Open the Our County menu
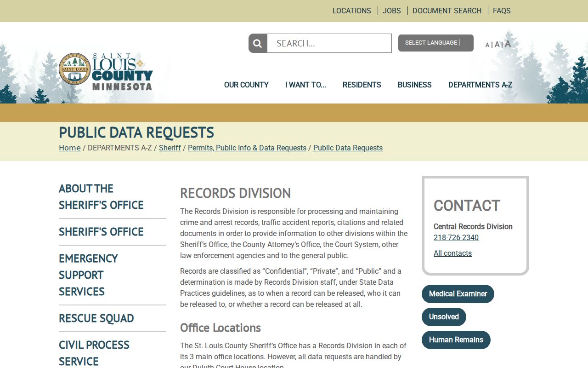The image size is (588, 368). pos(246,85)
